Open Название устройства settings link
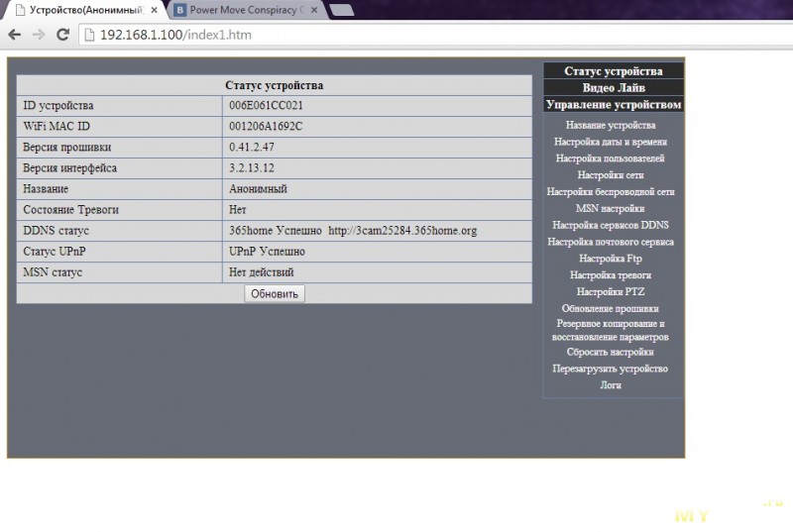The height and width of the screenshot is (532, 793). pyautogui.click(x=611, y=126)
